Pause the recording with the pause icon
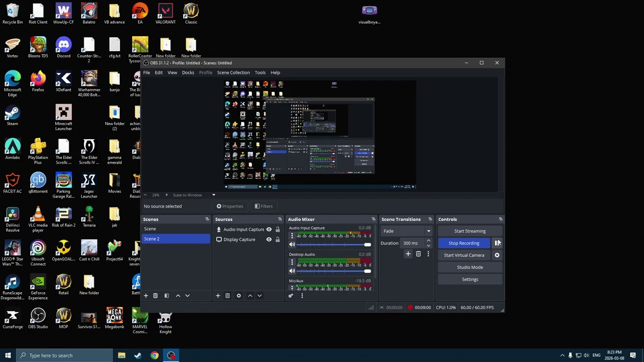The image size is (644, 362). [x=497, y=243]
